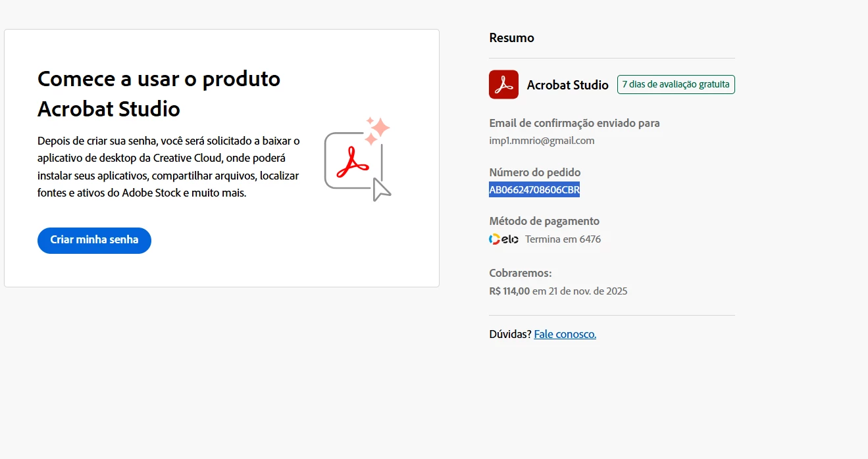Click the Elo card brand logo
This screenshot has width=868, height=459.
tap(503, 239)
